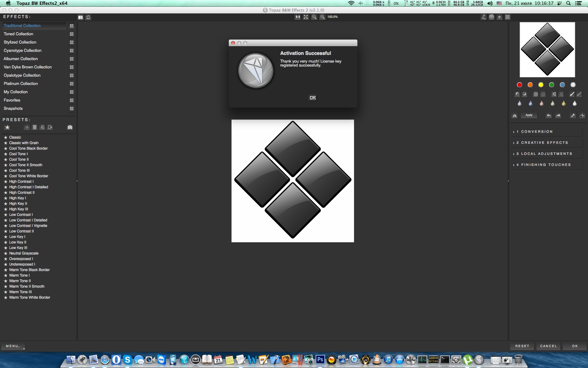Open Spotlight search in menu bar
Viewport: 588px width, 368px height.
coord(568,3)
